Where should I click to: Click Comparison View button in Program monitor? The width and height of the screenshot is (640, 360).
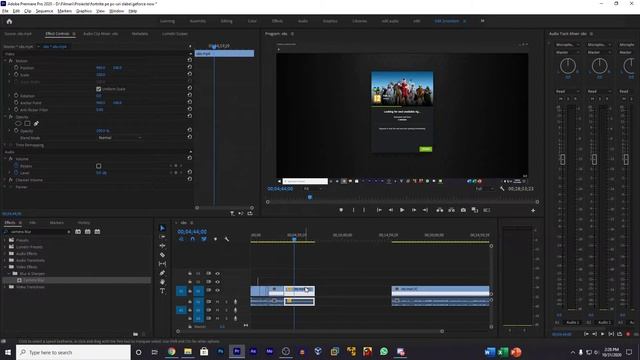coord(475,210)
